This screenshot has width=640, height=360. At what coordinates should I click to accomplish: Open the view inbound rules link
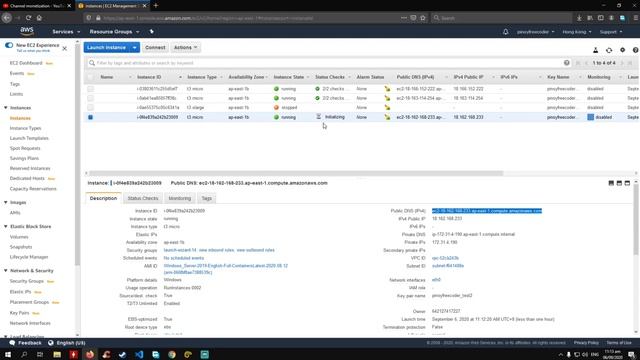tap(216, 250)
